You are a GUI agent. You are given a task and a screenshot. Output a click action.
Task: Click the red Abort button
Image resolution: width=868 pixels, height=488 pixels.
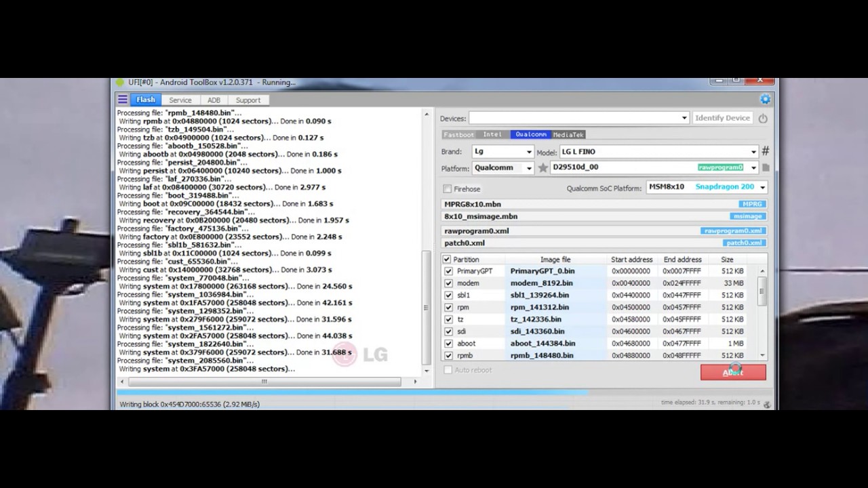[x=733, y=372]
